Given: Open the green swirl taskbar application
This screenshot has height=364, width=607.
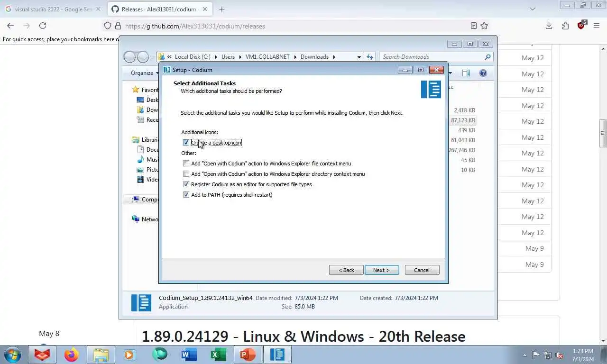Looking at the screenshot, I should coord(160,355).
